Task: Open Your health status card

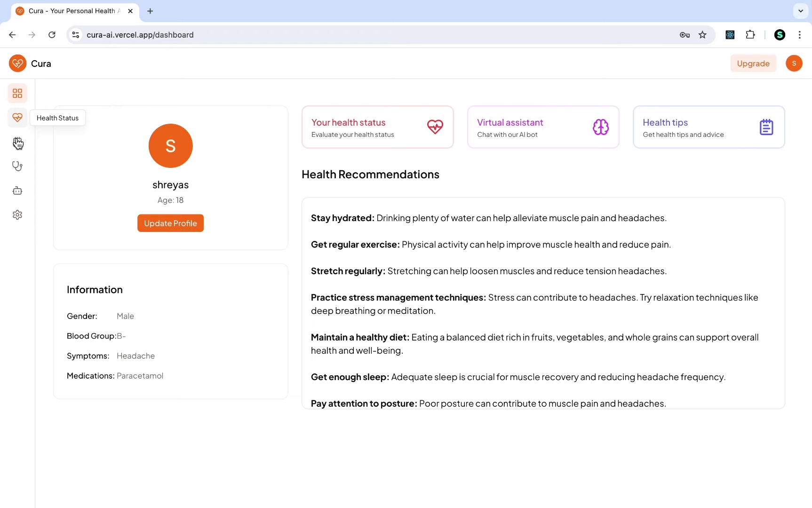Action: (378, 127)
